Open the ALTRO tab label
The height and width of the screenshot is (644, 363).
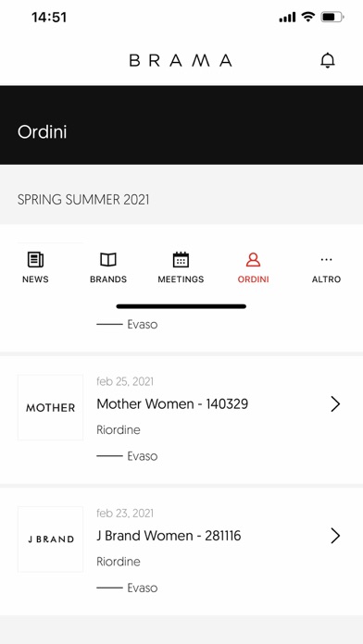pyautogui.click(x=326, y=279)
